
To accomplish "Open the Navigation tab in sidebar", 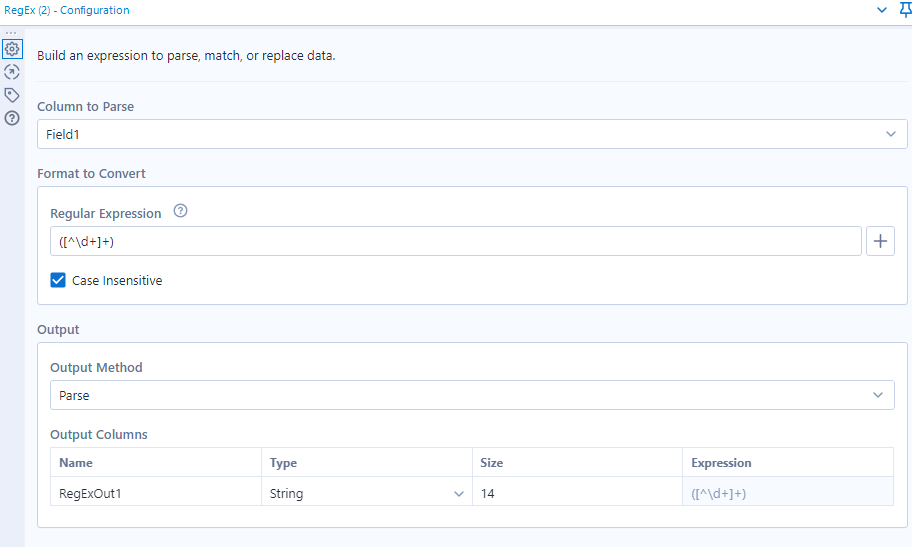I will 12,72.
